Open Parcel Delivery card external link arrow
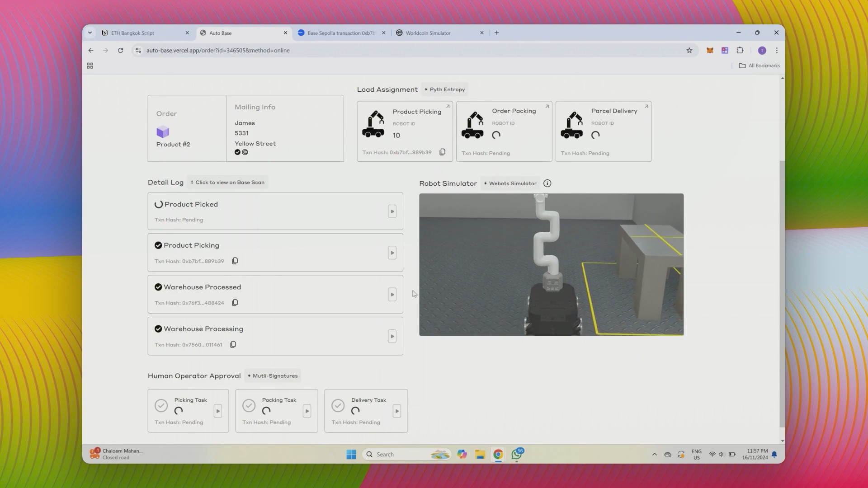Screen dimensions: 868x488 (646, 107)
